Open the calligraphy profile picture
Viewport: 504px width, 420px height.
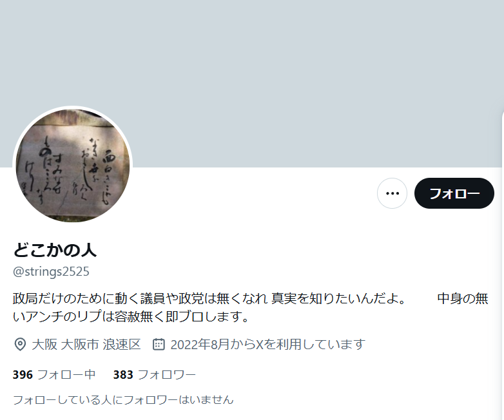pyautogui.click(x=73, y=166)
